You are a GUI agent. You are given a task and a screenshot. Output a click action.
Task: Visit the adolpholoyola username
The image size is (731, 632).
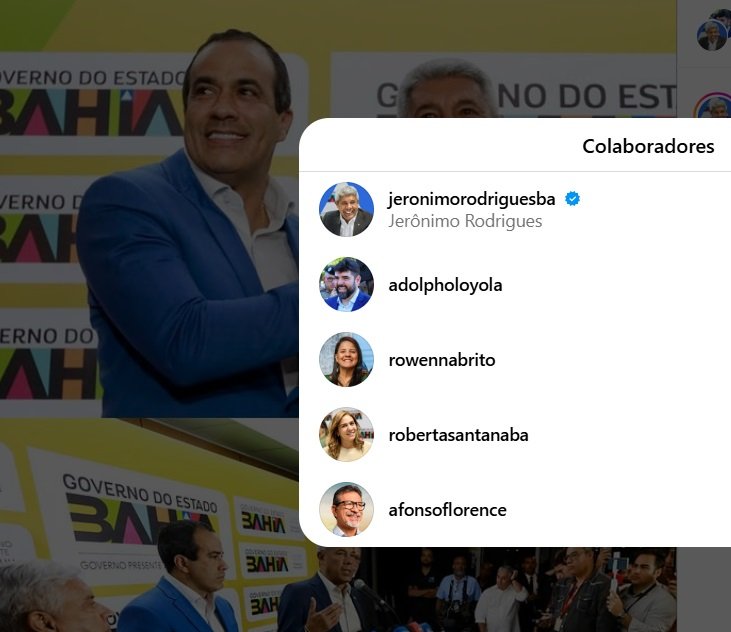pos(445,285)
